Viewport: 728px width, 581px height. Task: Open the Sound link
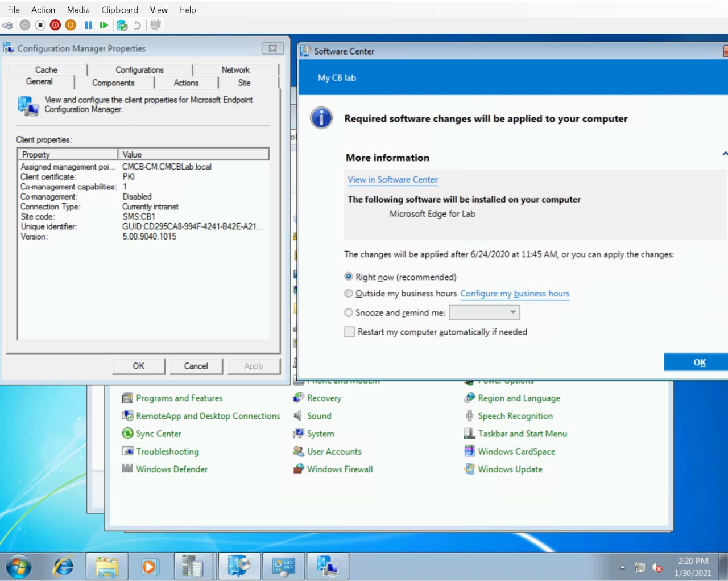click(x=319, y=416)
